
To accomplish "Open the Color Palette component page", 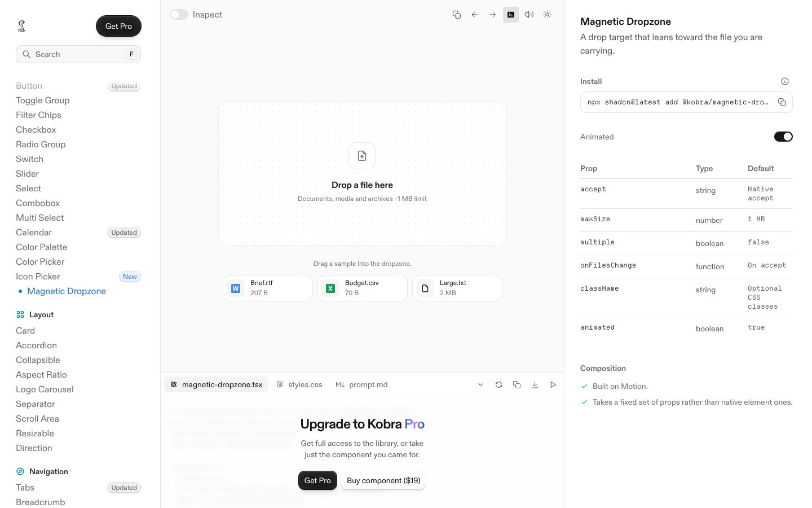I will [42, 247].
